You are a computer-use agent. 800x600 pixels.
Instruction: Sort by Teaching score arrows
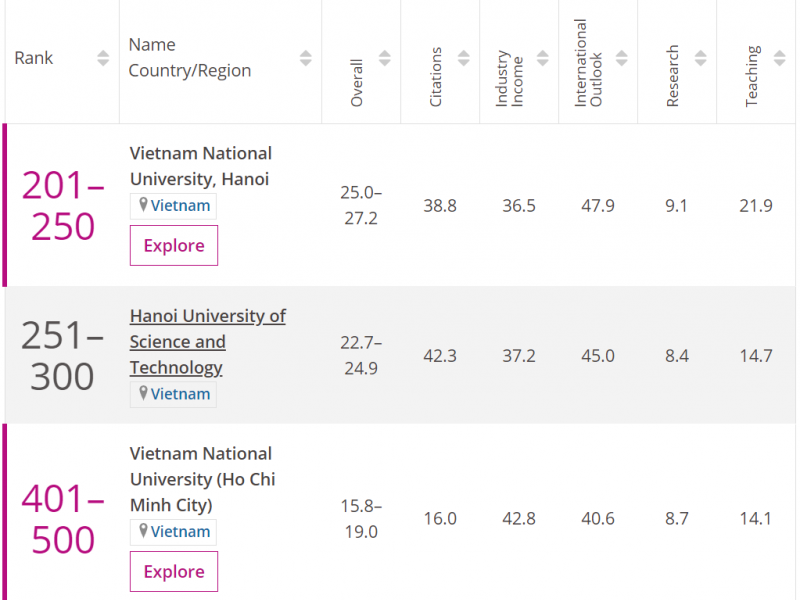tap(780, 58)
